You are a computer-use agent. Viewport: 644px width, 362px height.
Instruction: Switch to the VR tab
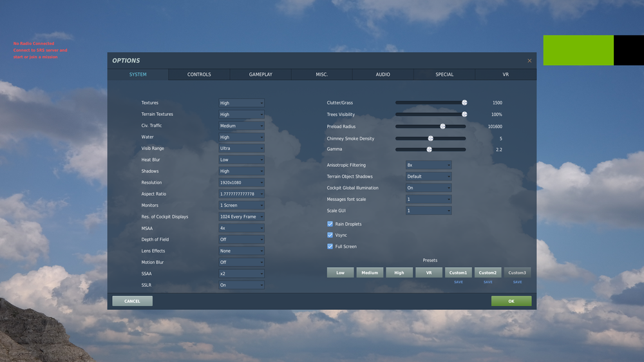coord(506,74)
